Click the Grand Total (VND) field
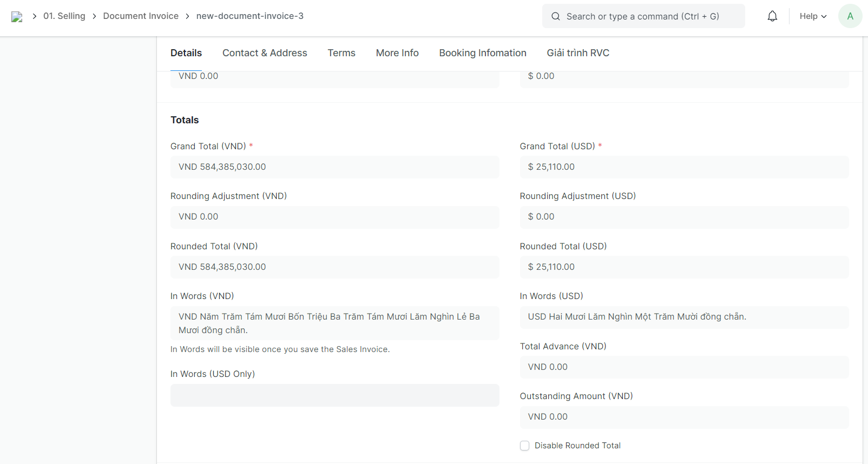This screenshot has width=868, height=464. 334,167
